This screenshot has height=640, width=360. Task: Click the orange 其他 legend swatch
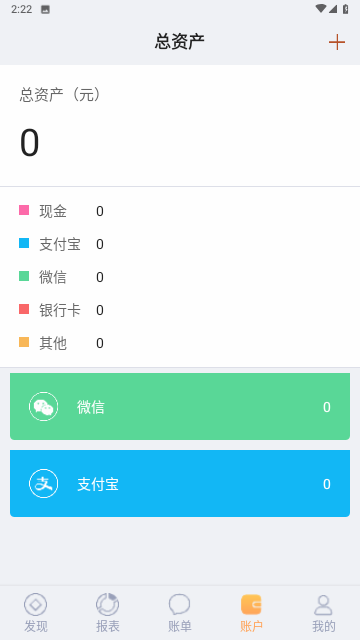(24, 342)
